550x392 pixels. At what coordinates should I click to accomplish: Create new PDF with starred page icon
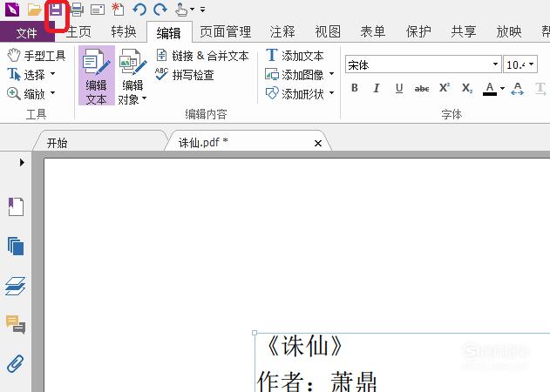pyautogui.click(x=118, y=10)
